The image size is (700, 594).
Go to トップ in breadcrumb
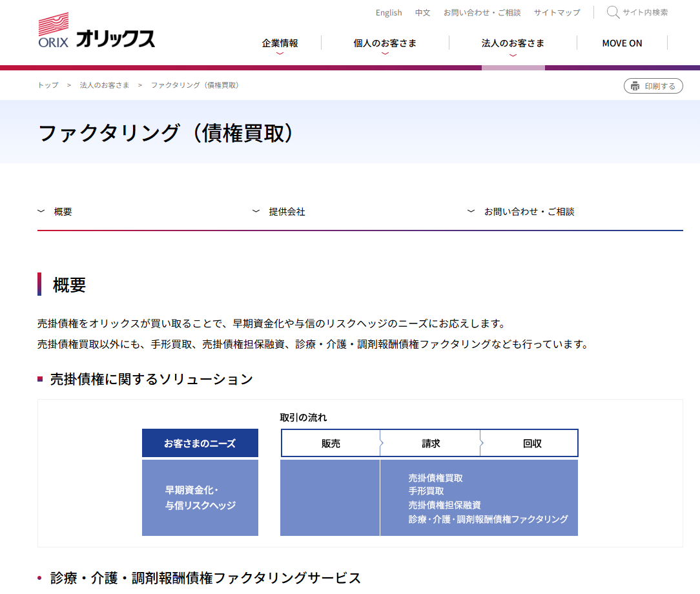(48, 85)
